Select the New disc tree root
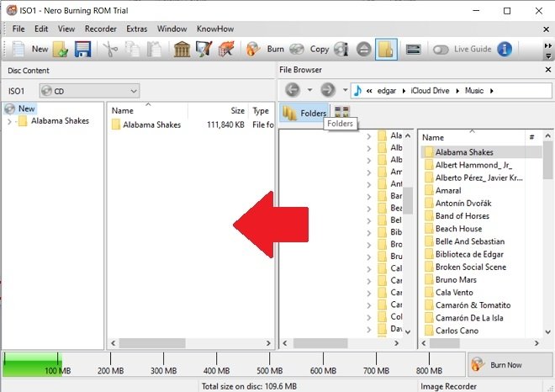The width and height of the screenshot is (555, 392). click(26, 109)
